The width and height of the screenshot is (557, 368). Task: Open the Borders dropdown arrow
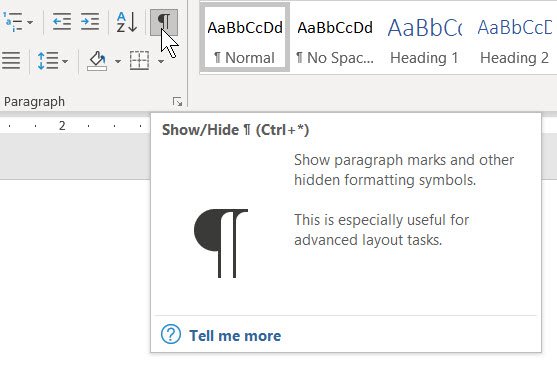161,61
